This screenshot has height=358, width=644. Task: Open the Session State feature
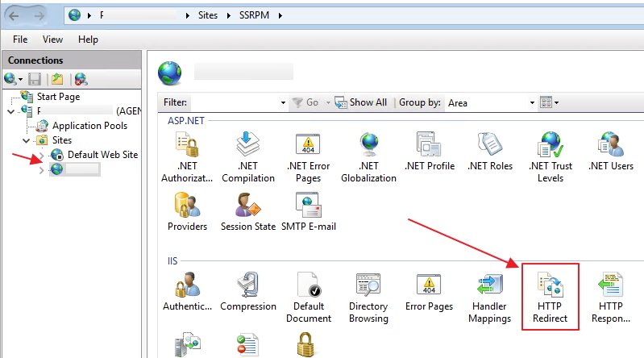pyautogui.click(x=247, y=214)
